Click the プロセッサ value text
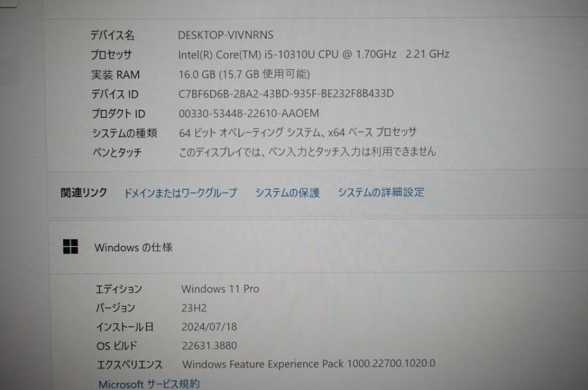588x390 pixels. (314, 54)
